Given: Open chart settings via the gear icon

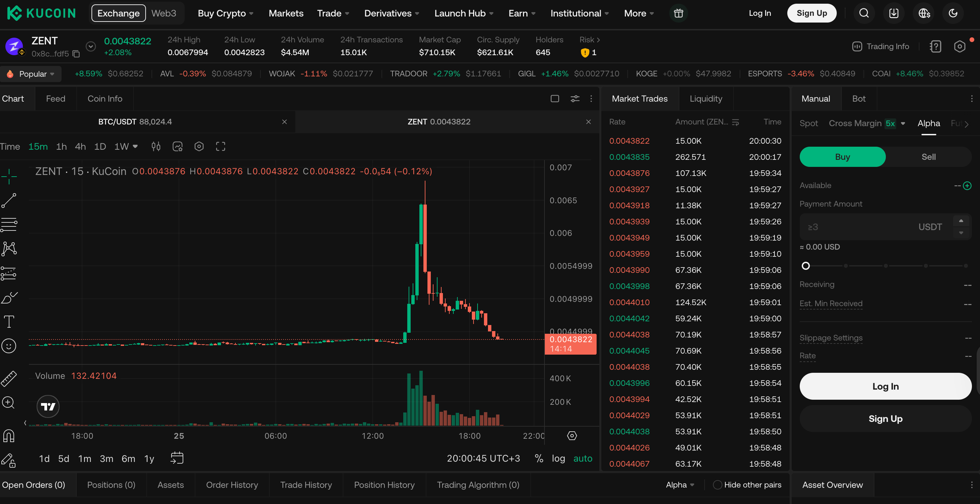Looking at the screenshot, I should coord(199,146).
